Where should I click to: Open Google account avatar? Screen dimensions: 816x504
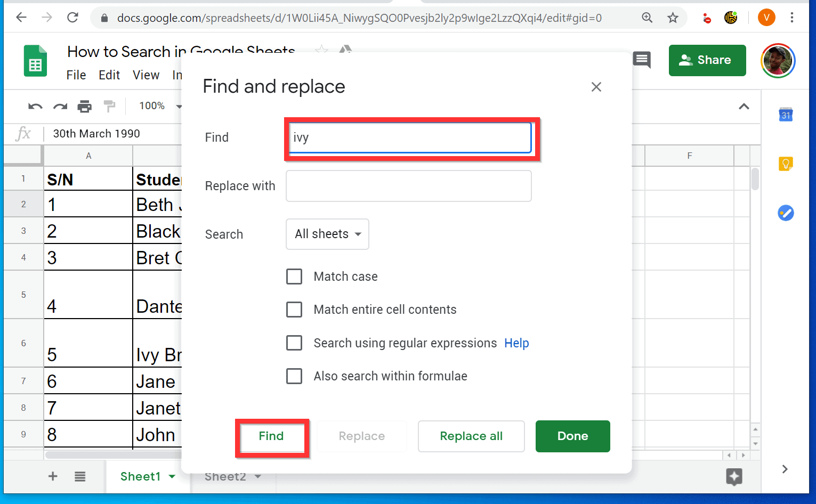click(778, 61)
